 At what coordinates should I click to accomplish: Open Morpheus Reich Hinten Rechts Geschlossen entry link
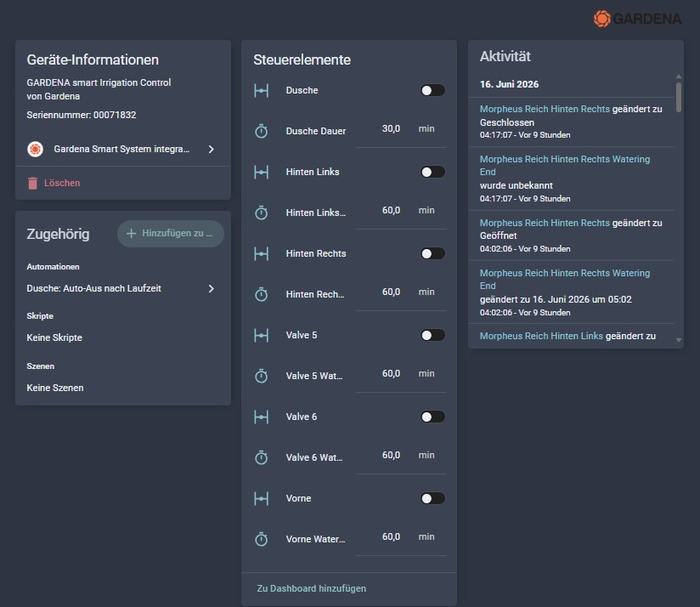(545, 109)
